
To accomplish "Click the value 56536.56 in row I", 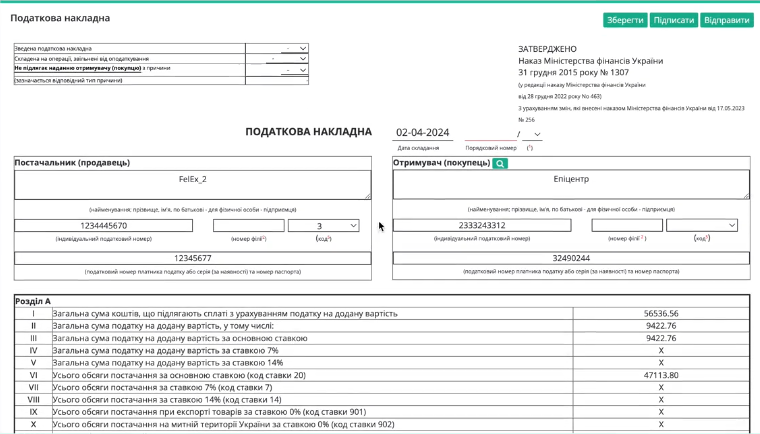I will pyautogui.click(x=661, y=314).
